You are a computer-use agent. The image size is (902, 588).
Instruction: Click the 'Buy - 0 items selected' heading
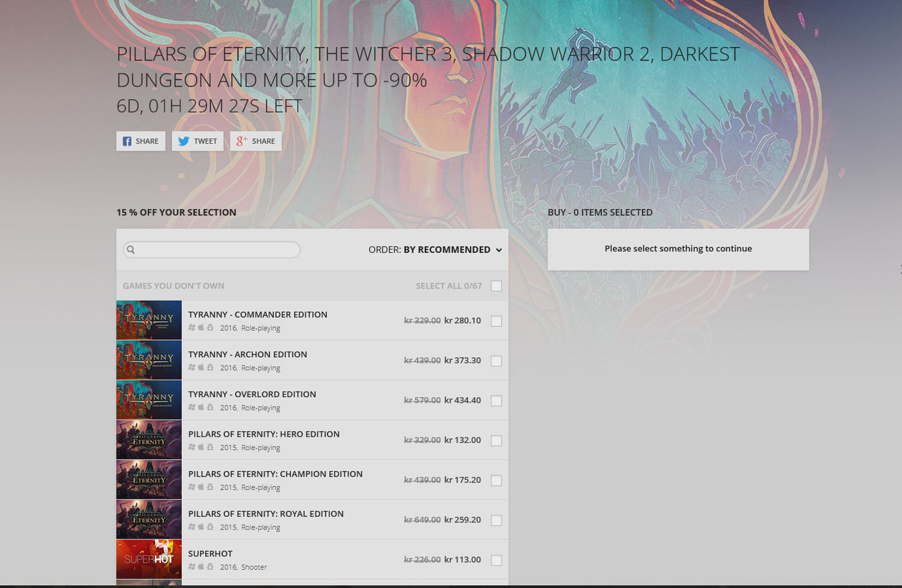[600, 212]
